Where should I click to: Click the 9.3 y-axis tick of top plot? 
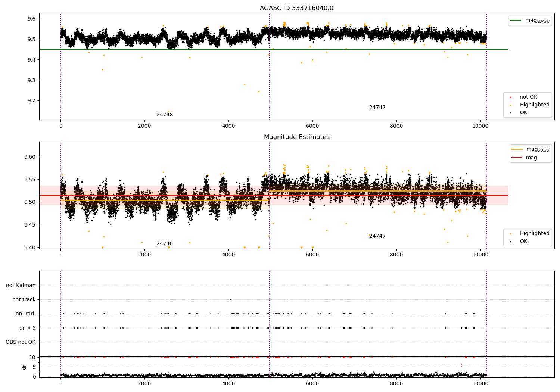32,81
